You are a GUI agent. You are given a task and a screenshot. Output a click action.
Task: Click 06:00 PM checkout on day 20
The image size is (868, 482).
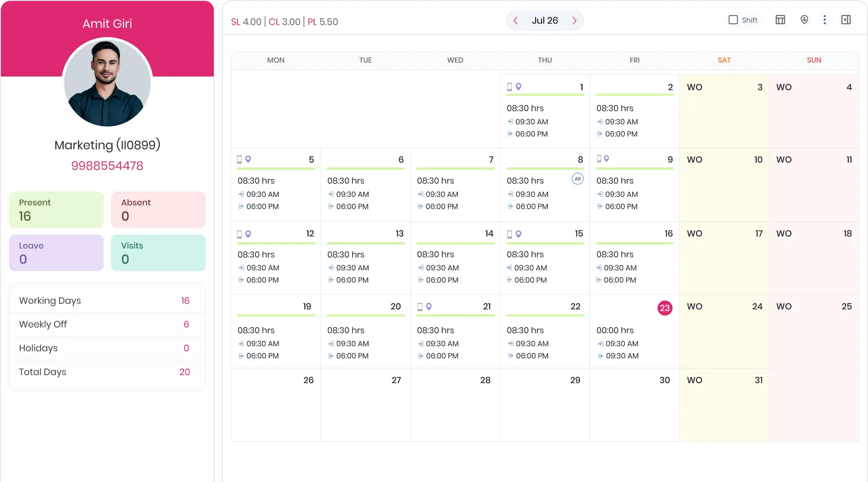point(352,356)
